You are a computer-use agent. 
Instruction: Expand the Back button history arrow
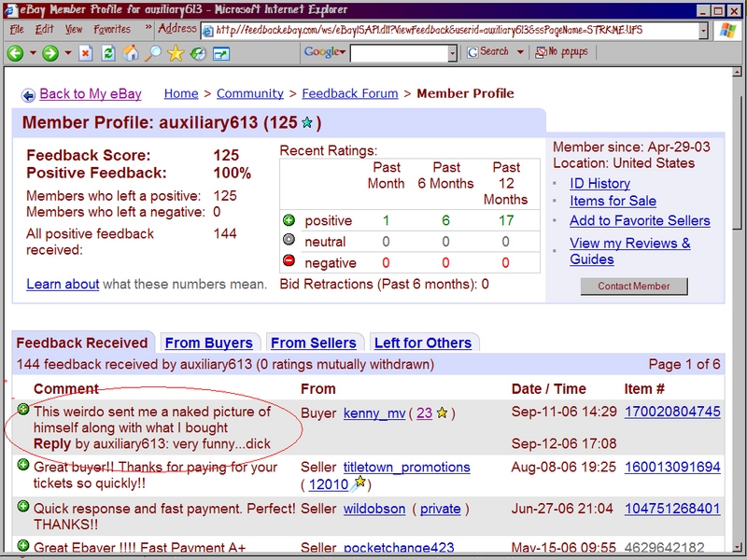33,53
